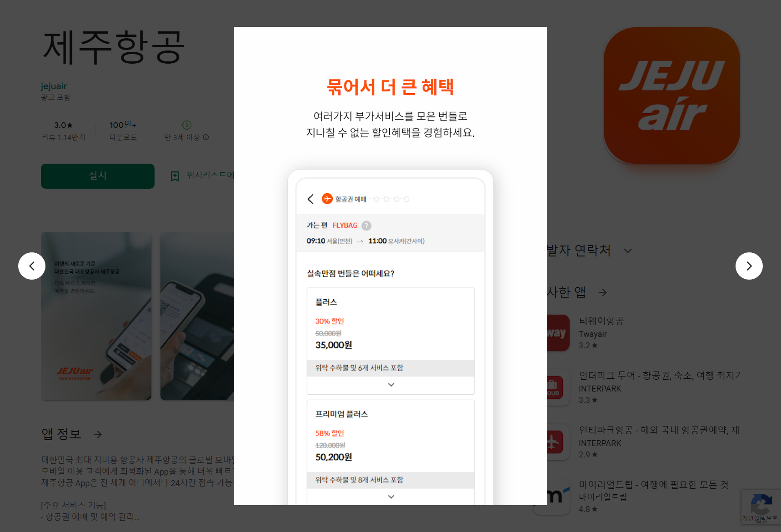Open the Jeju Air orange app icon
781x532 pixels.
tap(671, 95)
